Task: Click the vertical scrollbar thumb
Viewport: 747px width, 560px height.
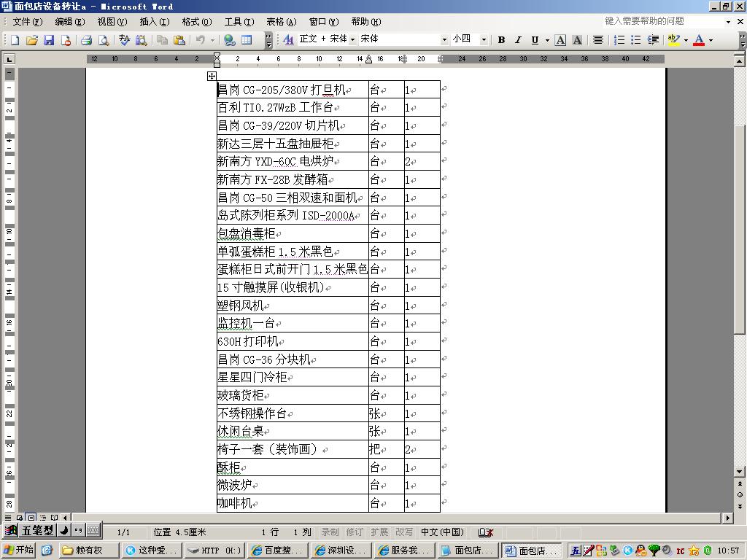Action: (740, 229)
